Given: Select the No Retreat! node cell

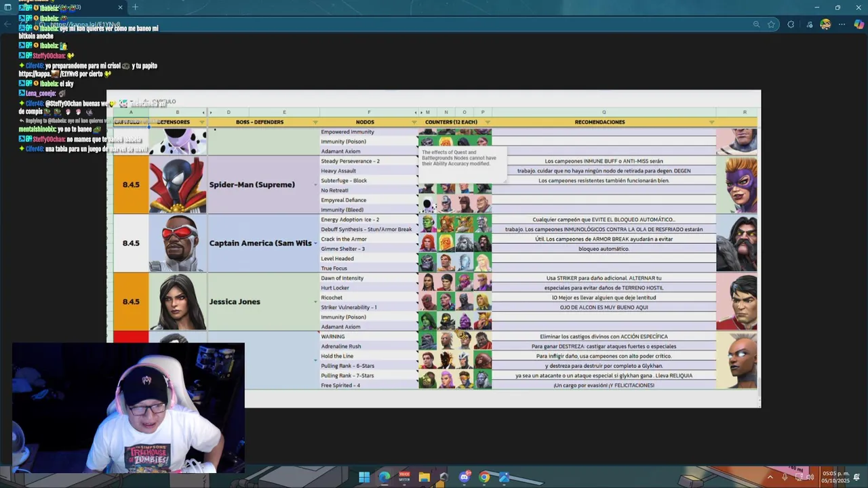Looking at the screenshot, I should (x=369, y=190).
